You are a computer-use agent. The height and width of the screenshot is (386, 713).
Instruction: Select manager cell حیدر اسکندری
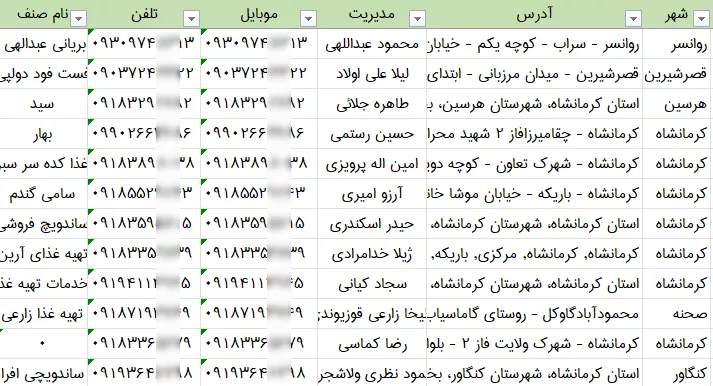[372, 224]
